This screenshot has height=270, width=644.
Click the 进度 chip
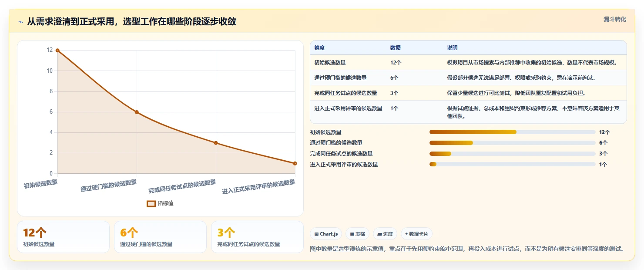point(385,234)
